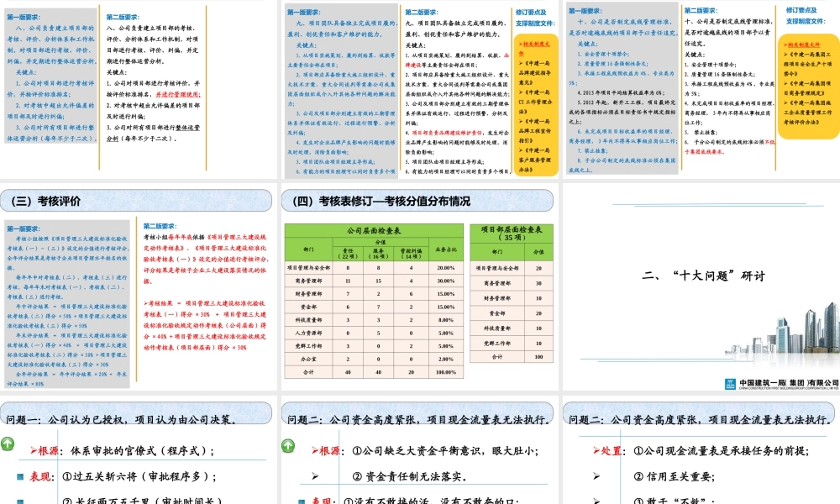
Task: Click 处置: ①公司现金流量表是承接任务的前提
Action: [701, 451]
